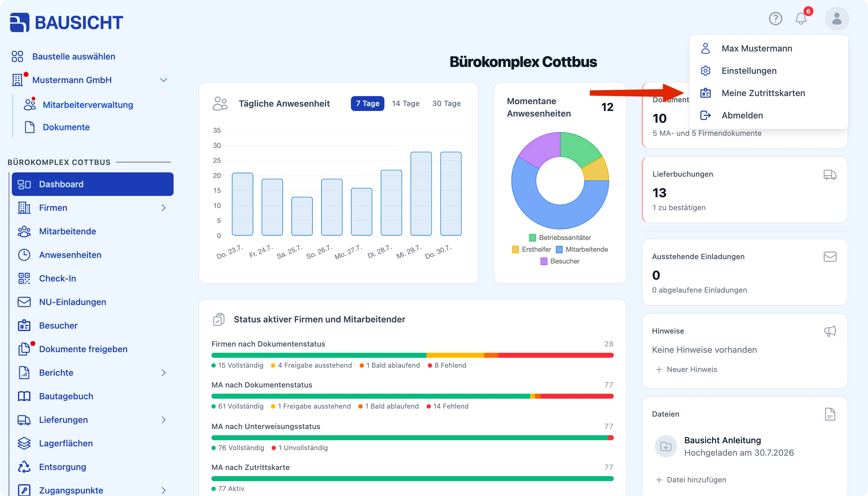Click Datei hinzufügen to add file
868x496 pixels.
[x=691, y=480]
